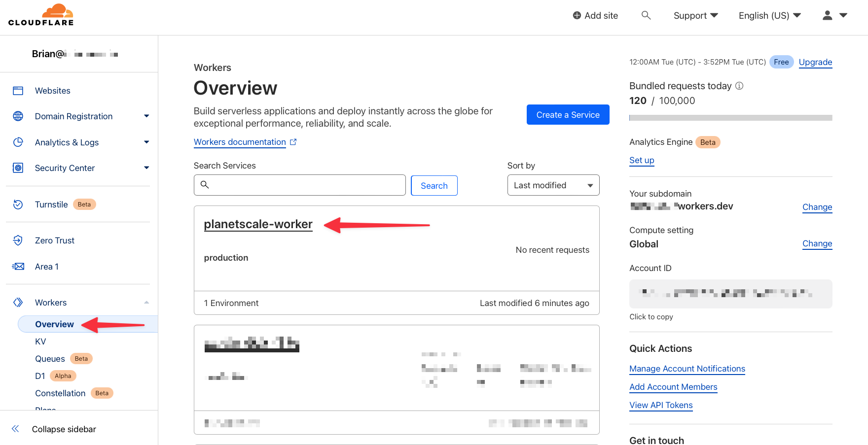Screen dimensions: 868x445
Task: Click the Bundled requests usage progress bar
Action: [731, 118]
